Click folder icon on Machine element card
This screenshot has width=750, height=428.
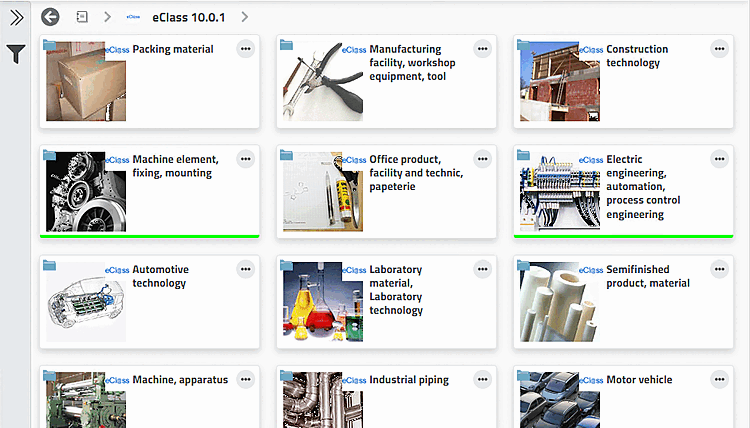pos(49,155)
